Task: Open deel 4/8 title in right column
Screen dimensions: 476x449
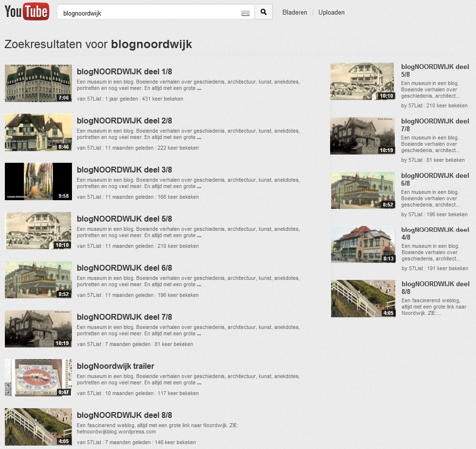Action: pos(435,233)
